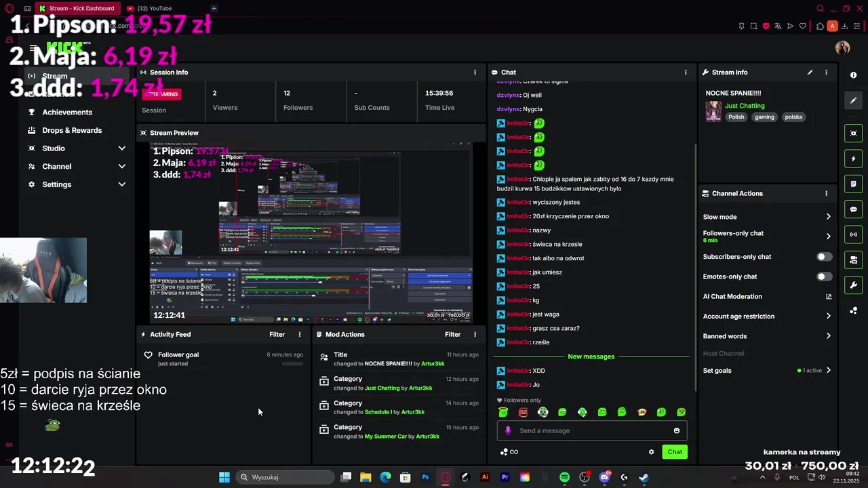
Task: Click the purple microphone icon in message box
Action: 508,430
